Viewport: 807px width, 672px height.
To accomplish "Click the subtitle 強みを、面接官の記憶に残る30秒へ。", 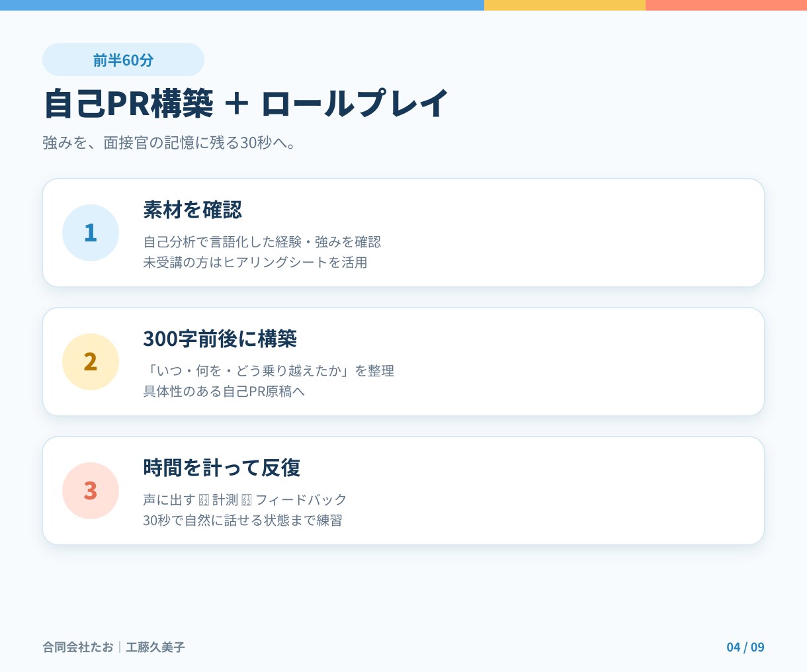I will (169, 143).
